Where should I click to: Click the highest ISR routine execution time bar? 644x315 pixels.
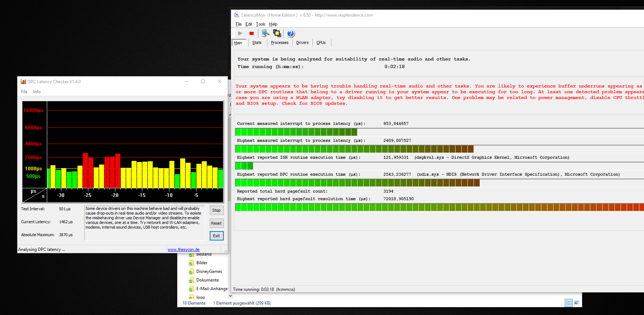(439, 166)
